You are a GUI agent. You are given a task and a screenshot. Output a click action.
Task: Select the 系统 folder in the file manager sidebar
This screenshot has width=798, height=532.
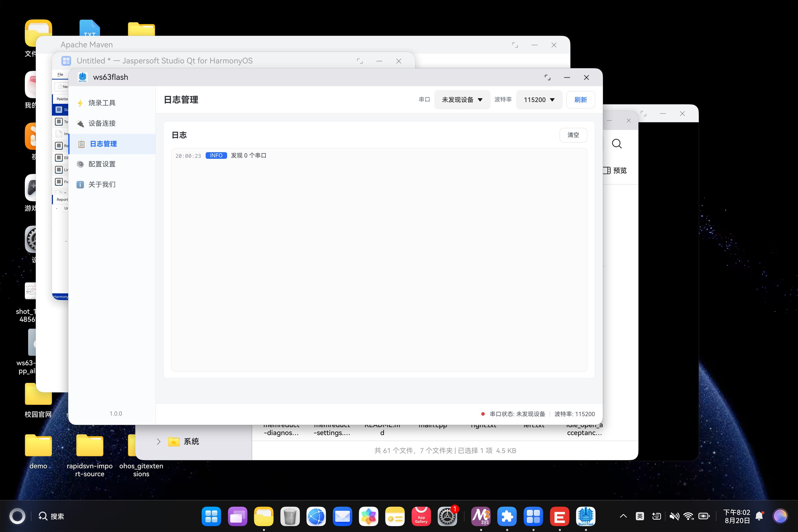184,442
